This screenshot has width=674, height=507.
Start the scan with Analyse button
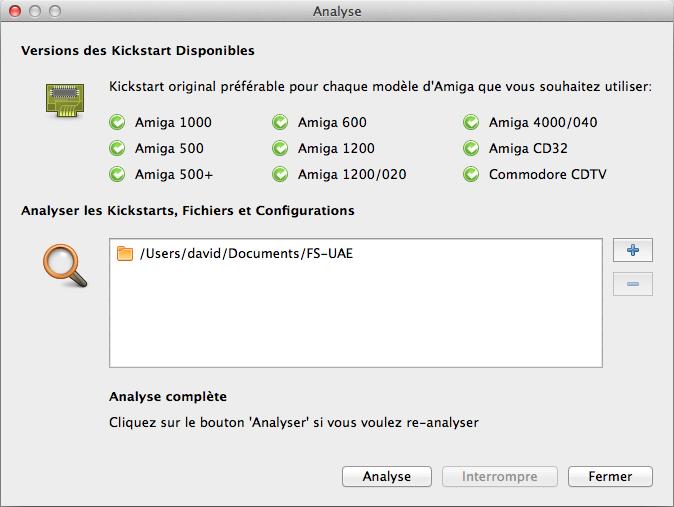[x=386, y=476]
